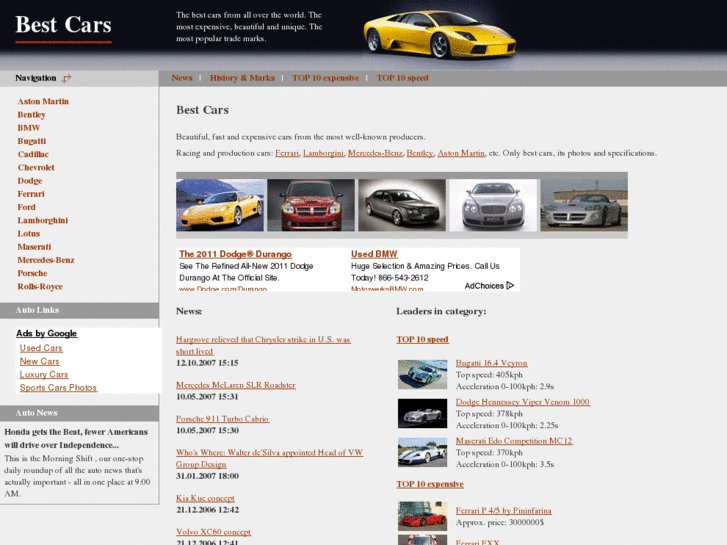Open the Used Cars ad link
This screenshot has width=727, height=545.
(x=41, y=348)
